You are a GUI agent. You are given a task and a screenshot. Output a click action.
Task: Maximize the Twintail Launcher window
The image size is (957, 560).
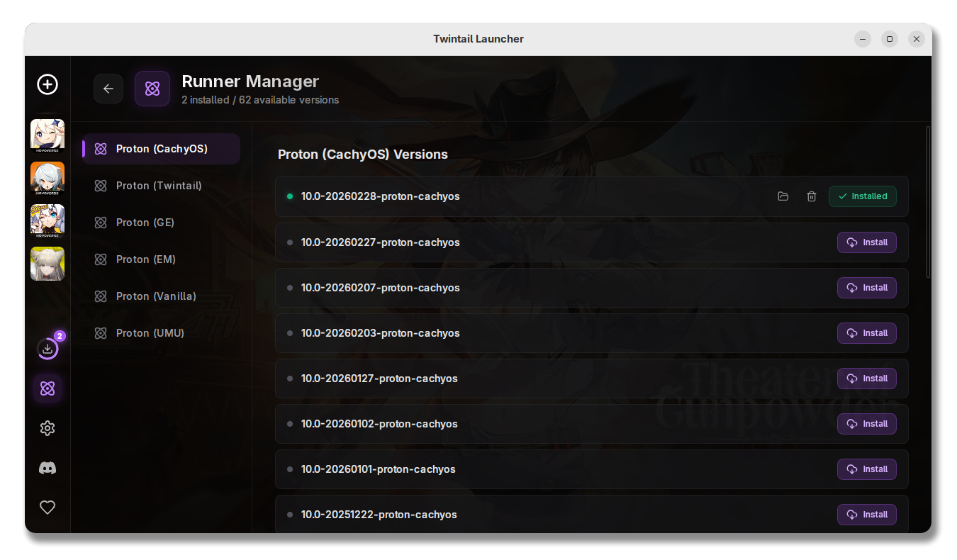click(890, 39)
